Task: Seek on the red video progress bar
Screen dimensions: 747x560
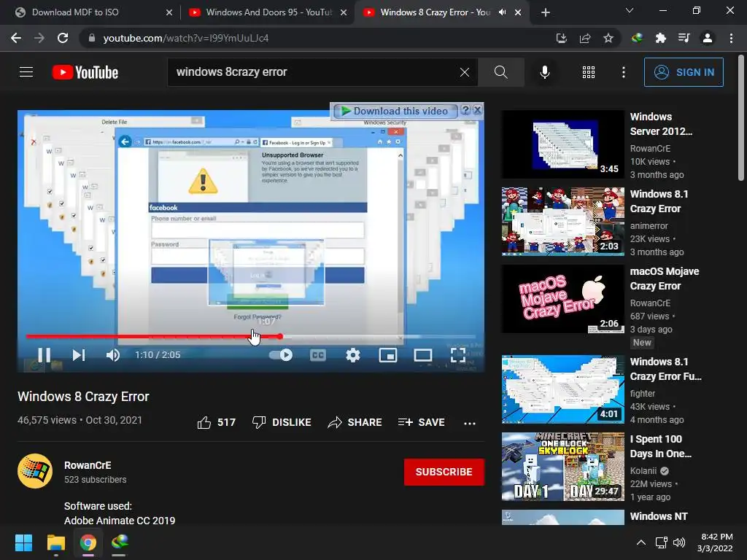Action: click(251, 337)
